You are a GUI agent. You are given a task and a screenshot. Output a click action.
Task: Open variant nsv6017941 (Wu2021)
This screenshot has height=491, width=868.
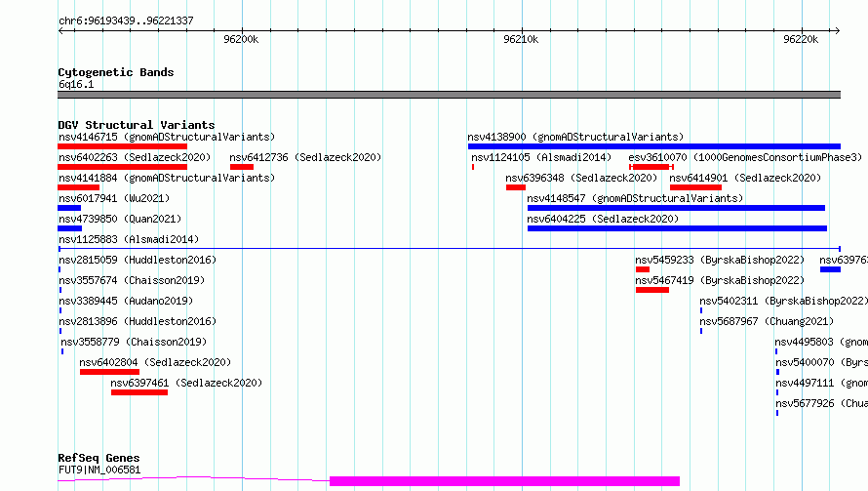tap(114, 198)
